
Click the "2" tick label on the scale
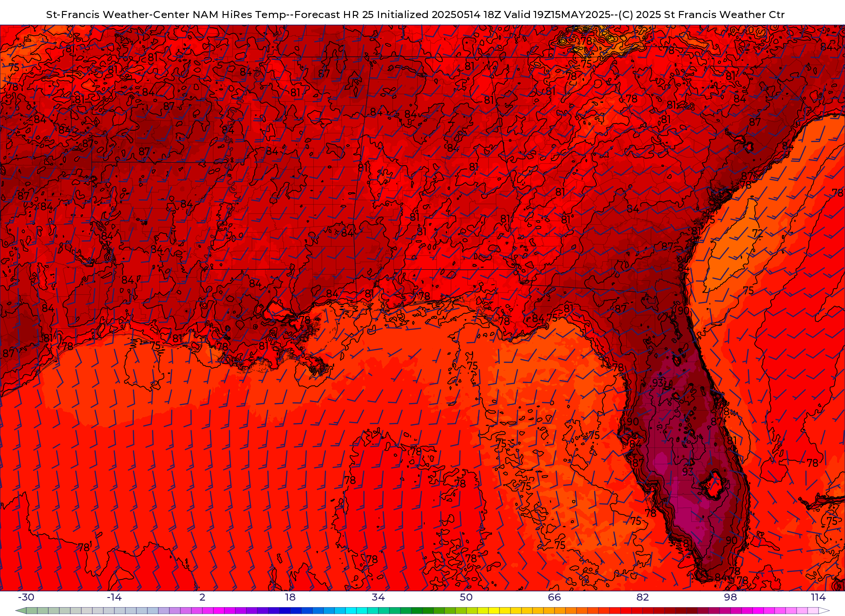pyautogui.click(x=202, y=597)
